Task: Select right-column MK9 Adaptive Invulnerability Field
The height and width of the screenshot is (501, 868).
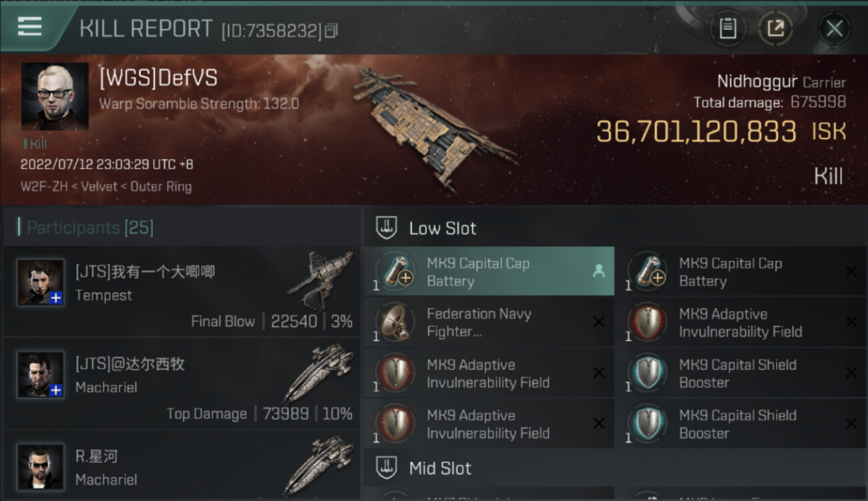Action: (741, 323)
